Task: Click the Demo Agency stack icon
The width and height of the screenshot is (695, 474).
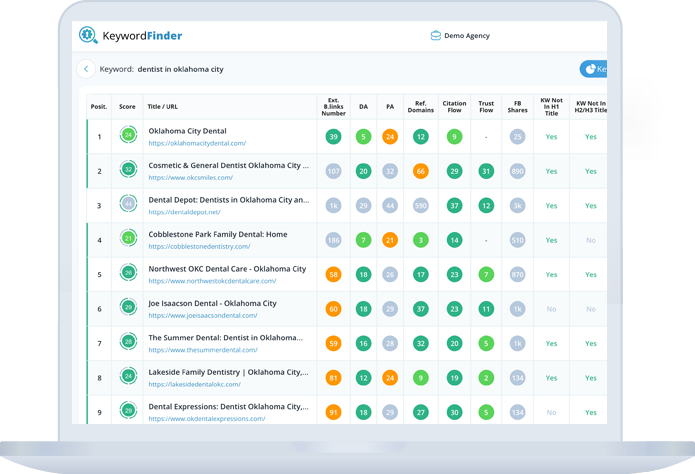Action: click(436, 36)
